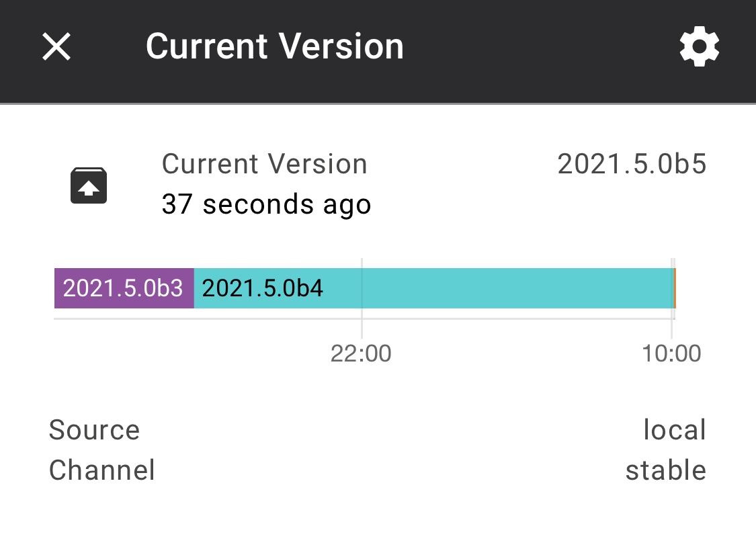Click the Channel row label
Image resolution: width=756 pixels, height=553 pixels.
(101, 470)
